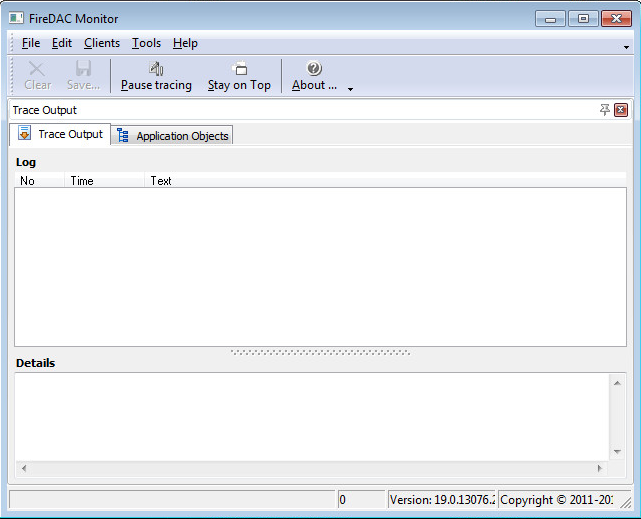Open the File menu

31,43
